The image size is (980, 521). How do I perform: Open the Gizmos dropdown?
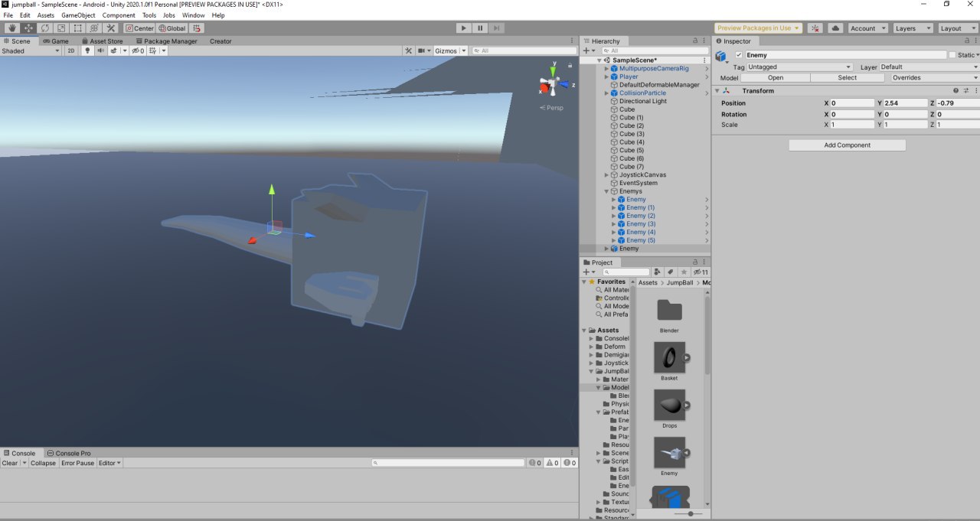pyautogui.click(x=450, y=50)
